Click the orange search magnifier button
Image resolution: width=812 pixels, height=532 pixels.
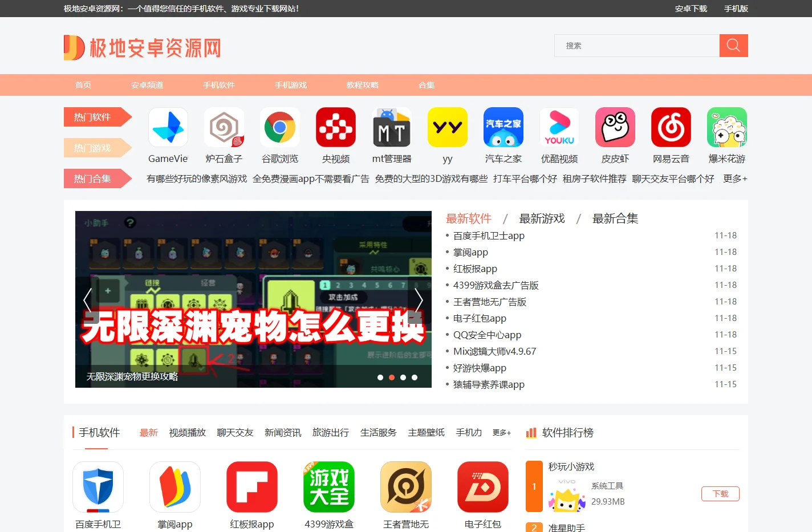[x=733, y=46]
